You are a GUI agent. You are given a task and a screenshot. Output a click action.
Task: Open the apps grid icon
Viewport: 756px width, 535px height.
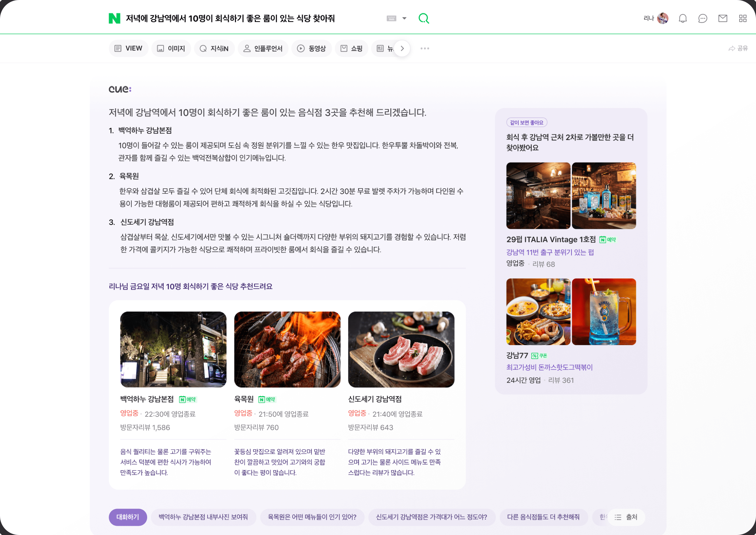[743, 19]
